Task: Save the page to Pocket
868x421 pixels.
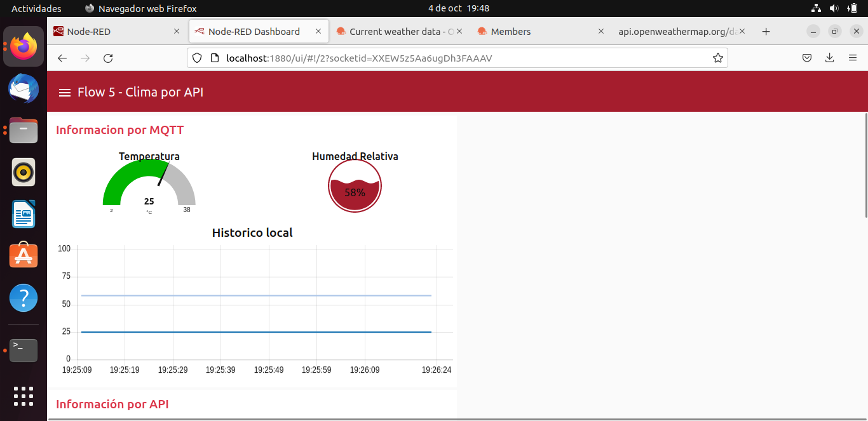Action: coord(807,58)
